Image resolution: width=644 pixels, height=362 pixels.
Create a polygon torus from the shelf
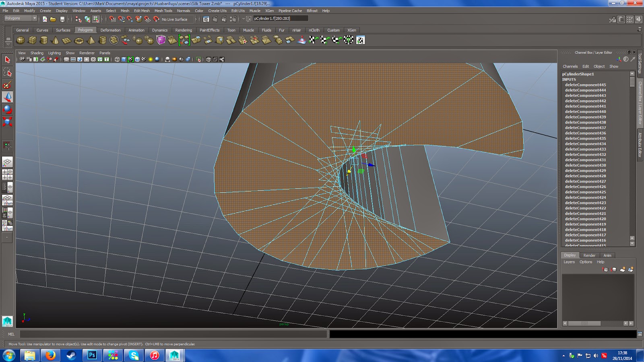79,40
